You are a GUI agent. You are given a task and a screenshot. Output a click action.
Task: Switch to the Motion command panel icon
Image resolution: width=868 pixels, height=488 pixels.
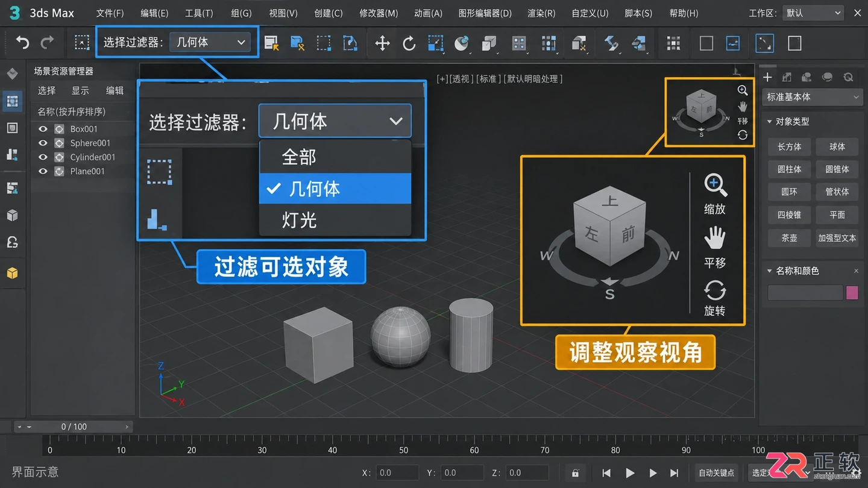tap(828, 77)
